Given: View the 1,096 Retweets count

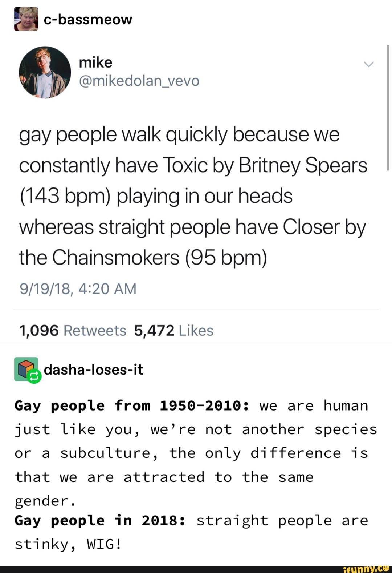Looking at the screenshot, I should coord(73,331).
